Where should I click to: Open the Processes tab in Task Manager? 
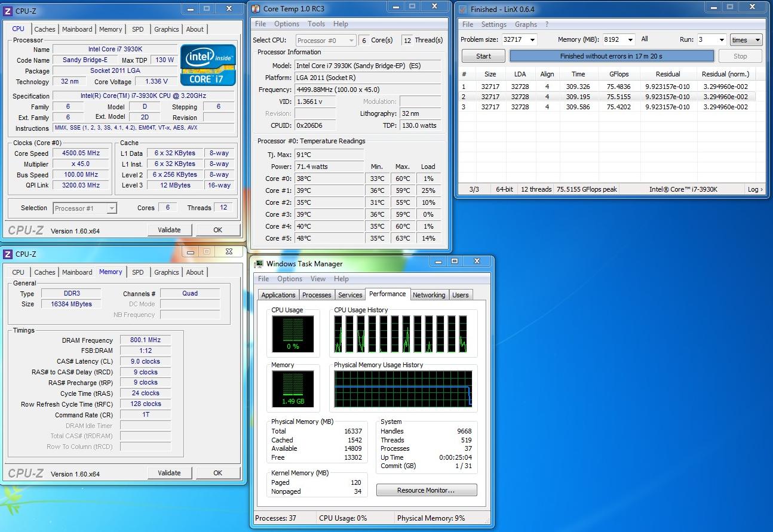[x=317, y=295]
